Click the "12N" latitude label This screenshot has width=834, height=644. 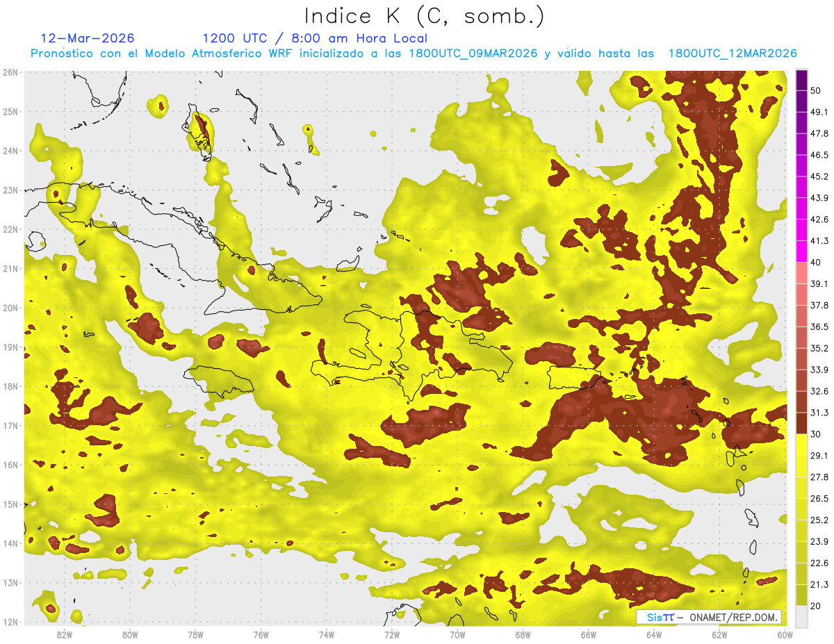(11, 622)
